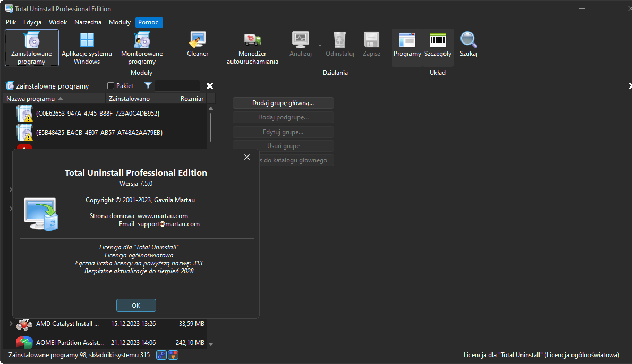
Task: Click the filter text input field
Action: click(x=177, y=86)
